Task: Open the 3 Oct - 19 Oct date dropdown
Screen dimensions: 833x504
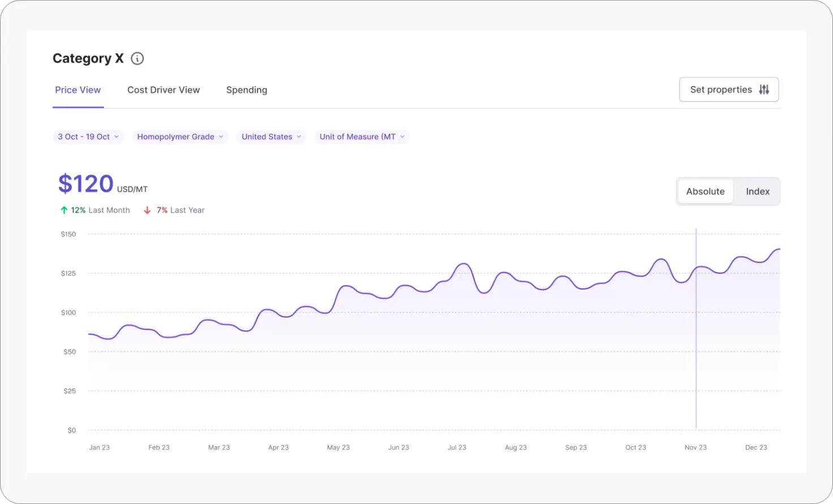Action: pos(88,137)
